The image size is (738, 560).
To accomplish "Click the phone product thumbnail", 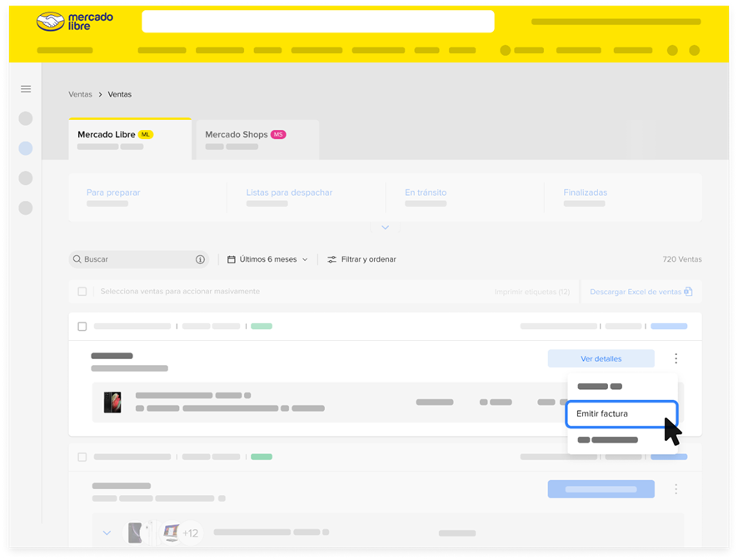I will pyautogui.click(x=112, y=402).
